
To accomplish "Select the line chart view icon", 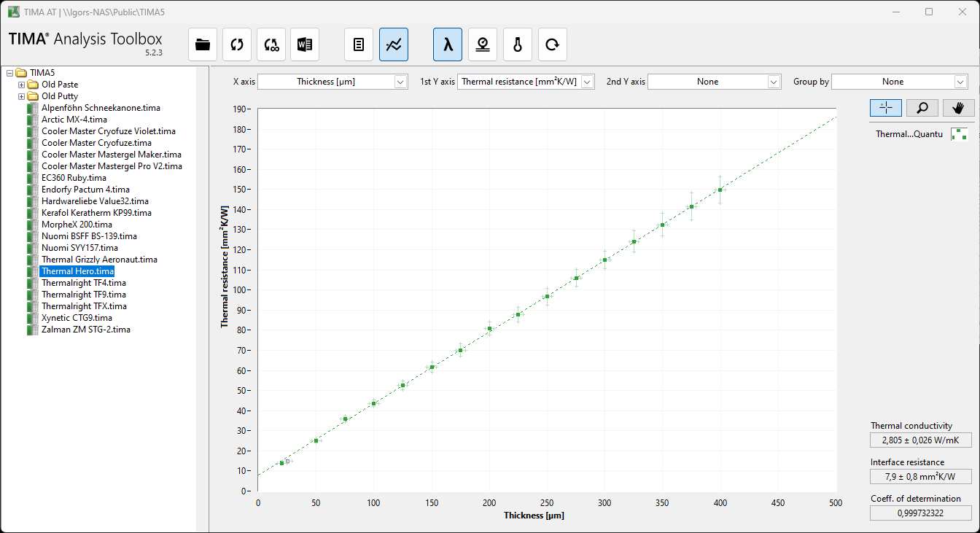I will (x=394, y=44).
